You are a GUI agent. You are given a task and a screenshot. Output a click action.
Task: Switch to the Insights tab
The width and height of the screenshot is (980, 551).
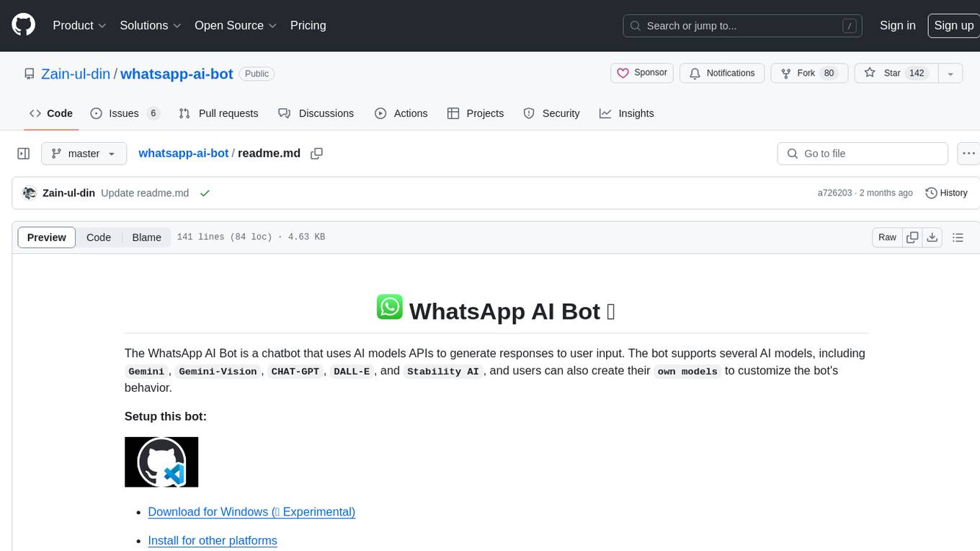(627, 113)
